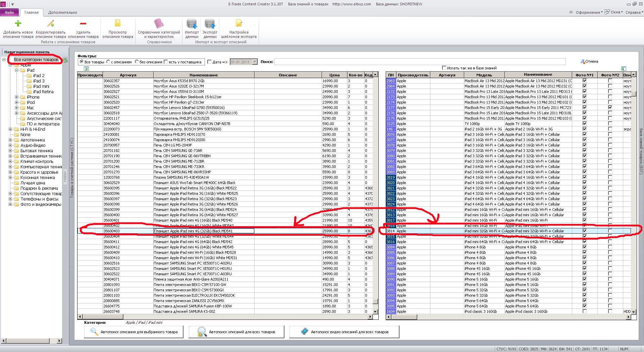
Task: Click the green arrow icon above the Производитель column
Action: (x=87, y=69)
